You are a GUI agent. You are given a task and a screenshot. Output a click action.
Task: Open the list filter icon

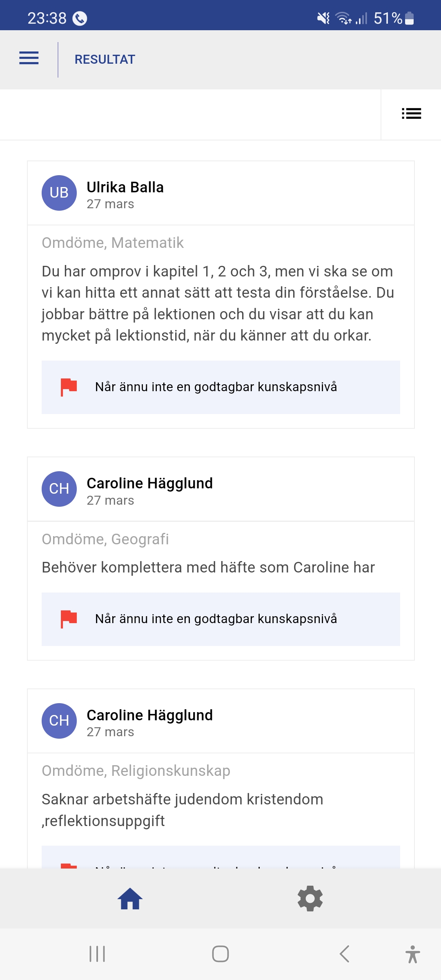tap(411, 114)
